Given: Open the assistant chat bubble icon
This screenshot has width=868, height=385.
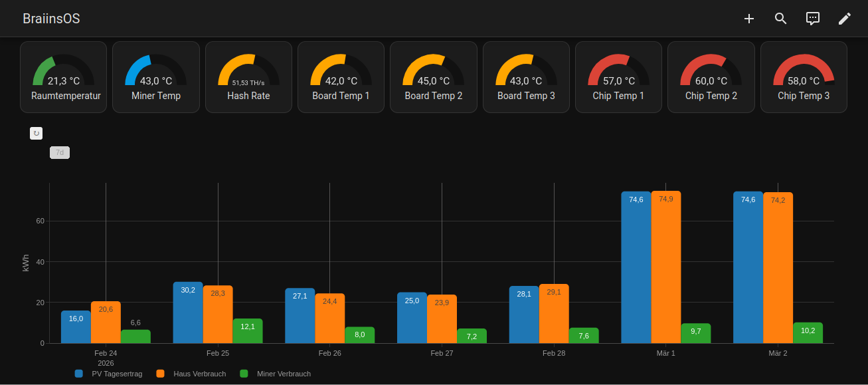Looking at the screenshot, I should point(812,19).
